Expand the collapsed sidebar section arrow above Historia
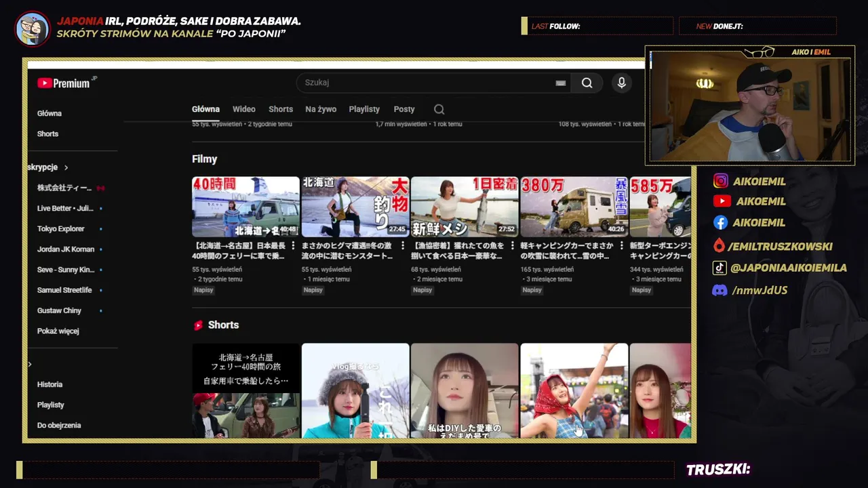 pos(30,364)
